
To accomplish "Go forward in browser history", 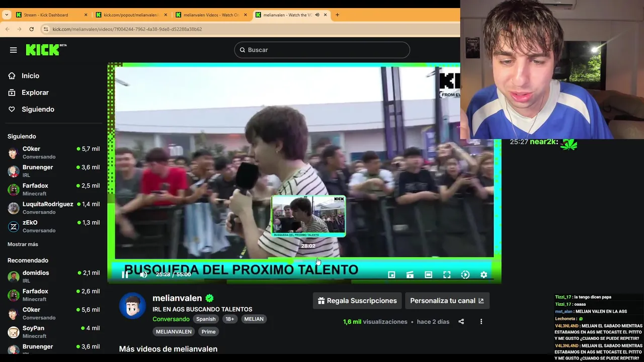I will tap(19, 29).
